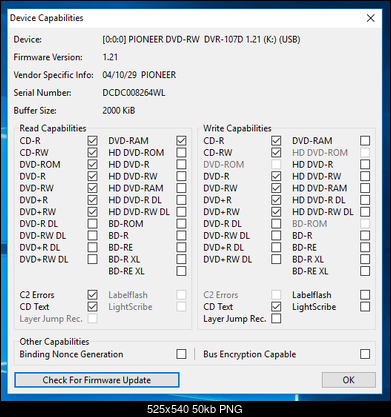Screen dimensions: 391x417
Task: Toggle DVD-RW DL checkbox under Write Capabilities
Action: click(x=276, y=236)
